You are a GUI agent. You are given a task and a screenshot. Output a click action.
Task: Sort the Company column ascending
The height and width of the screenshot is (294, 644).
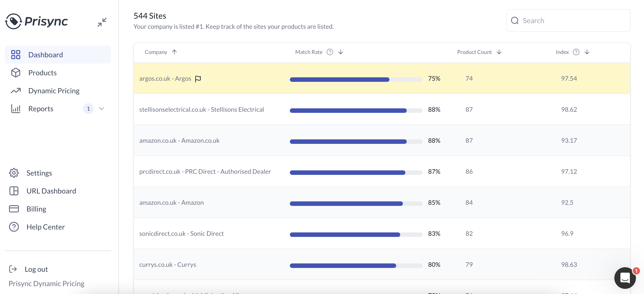pyautogui.click(x=174, y=52)
